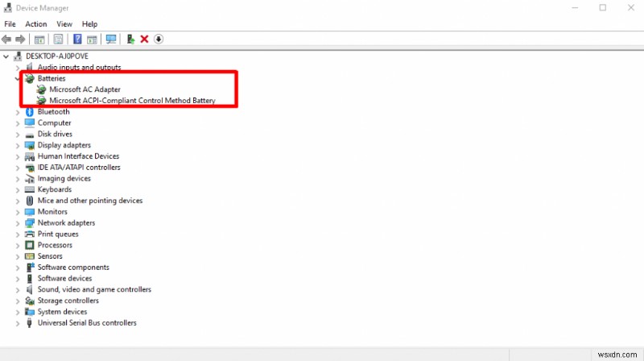The height and width of the screenshot is (361, 644).
Task: Click the Device Manager title bar icon
Action: (x=8, y=8)
